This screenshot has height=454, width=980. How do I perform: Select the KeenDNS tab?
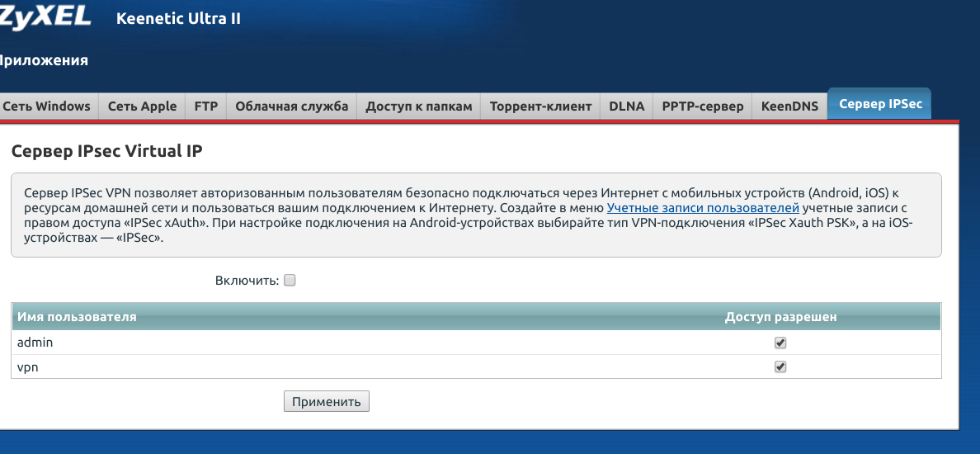click(x=790, y=106)
